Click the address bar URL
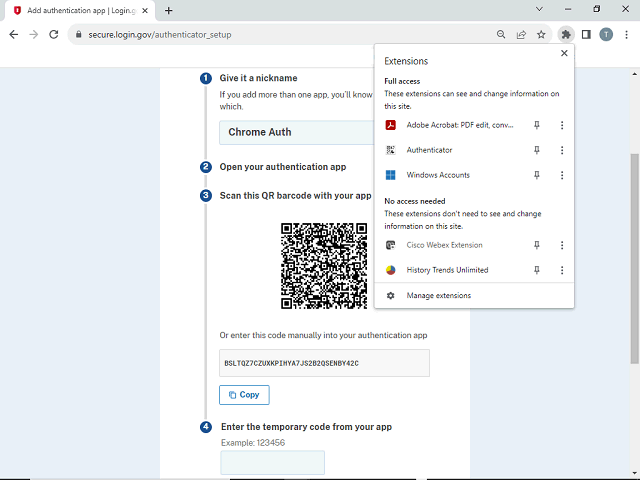This screenshot has height=480, width=640. (160, 35)
